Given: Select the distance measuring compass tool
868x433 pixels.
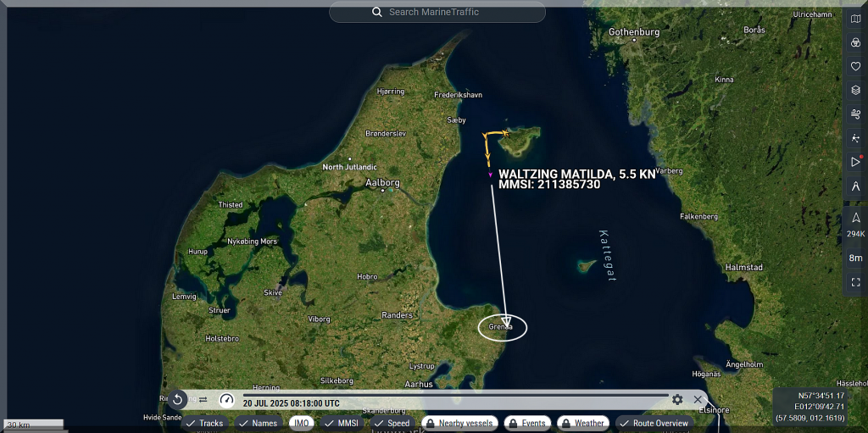Looking at the screenshot, I should pos(855,186).
